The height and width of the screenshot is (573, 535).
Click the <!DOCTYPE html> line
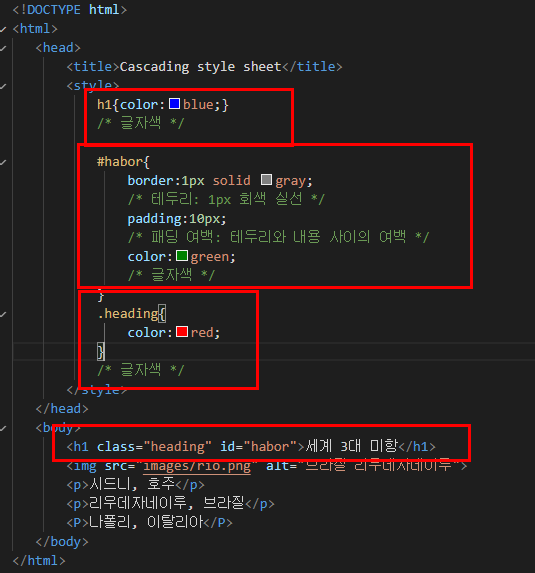(69, 10)
